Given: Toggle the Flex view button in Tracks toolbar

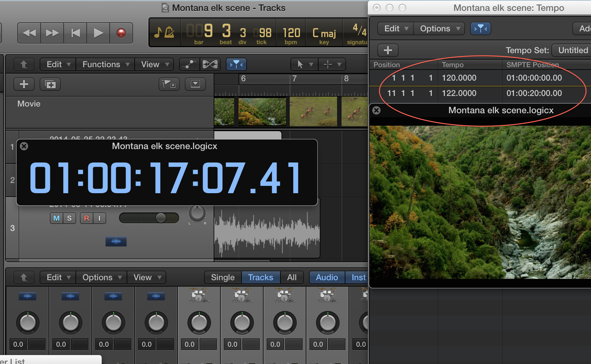Looking at the screenshot, I should pyautogui.click(x=210, y=64).
